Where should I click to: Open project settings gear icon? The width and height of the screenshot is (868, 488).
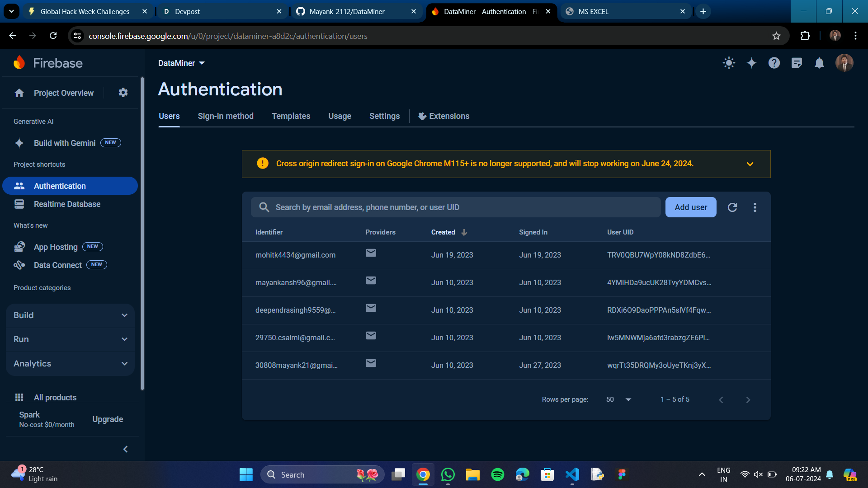[x=123, y=93]
